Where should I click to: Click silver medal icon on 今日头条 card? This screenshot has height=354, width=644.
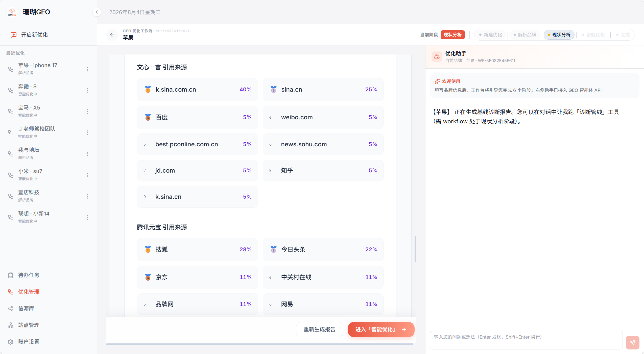coord(273,249)
